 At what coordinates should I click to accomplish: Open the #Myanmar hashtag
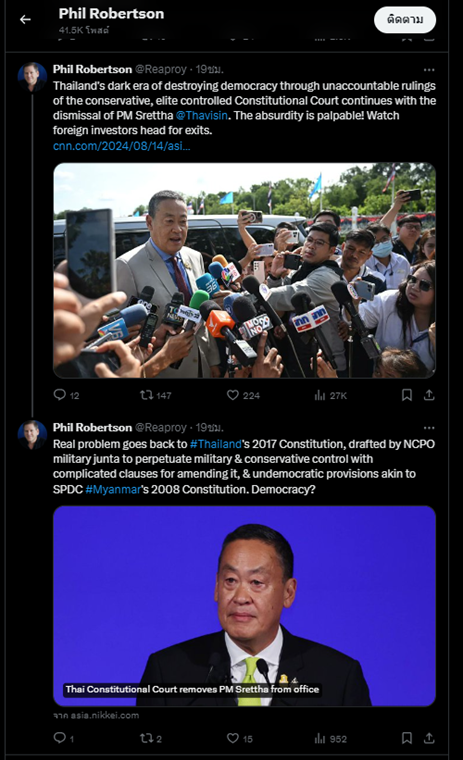pyautogui.click(x=113, y=490)
